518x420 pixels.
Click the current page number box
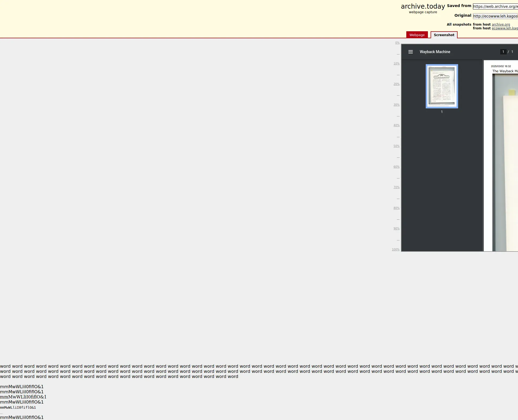(503, 52)
